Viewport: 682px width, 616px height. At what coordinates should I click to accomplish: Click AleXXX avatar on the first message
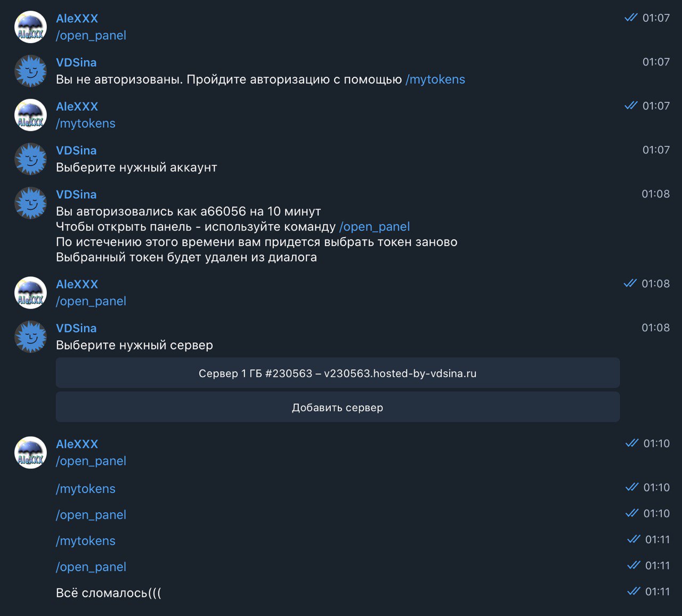(x=30, y=27)
